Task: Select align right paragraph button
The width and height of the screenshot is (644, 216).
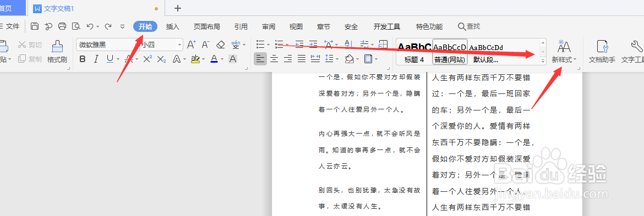Action: [288, 59]
